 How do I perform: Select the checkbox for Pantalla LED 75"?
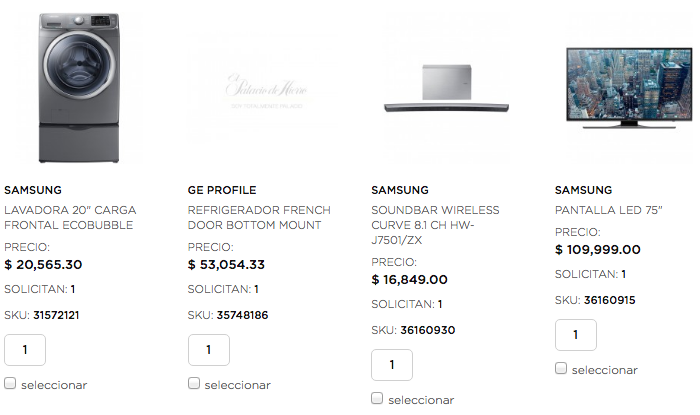(x=561, y=369)
